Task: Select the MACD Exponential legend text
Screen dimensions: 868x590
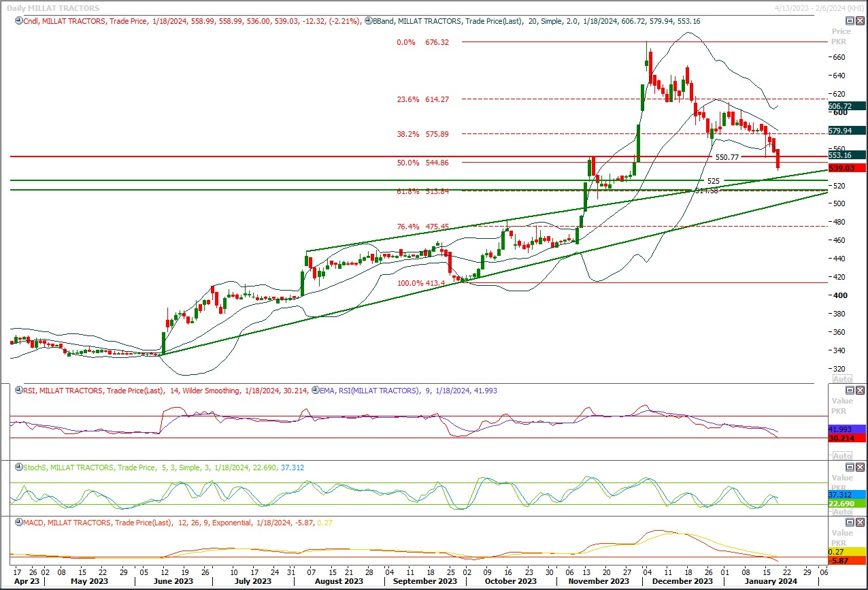Action: pyautogui.click(x=178, y=523)
